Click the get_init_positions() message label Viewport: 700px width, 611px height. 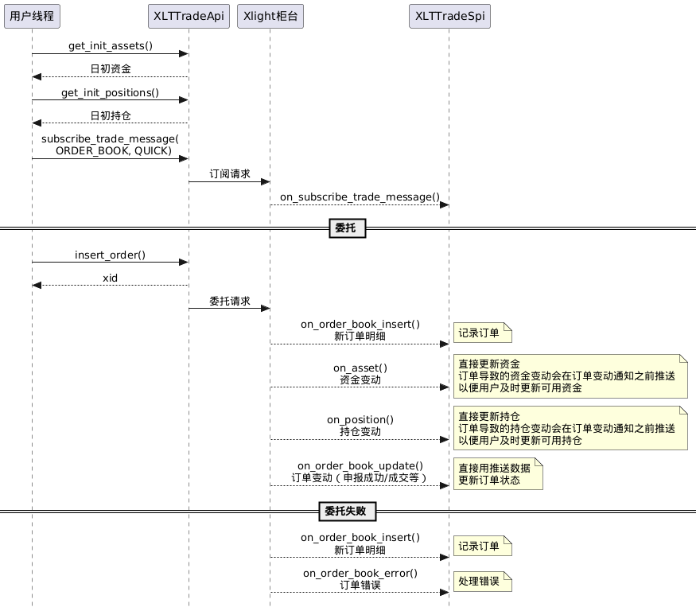click(111, 92)
